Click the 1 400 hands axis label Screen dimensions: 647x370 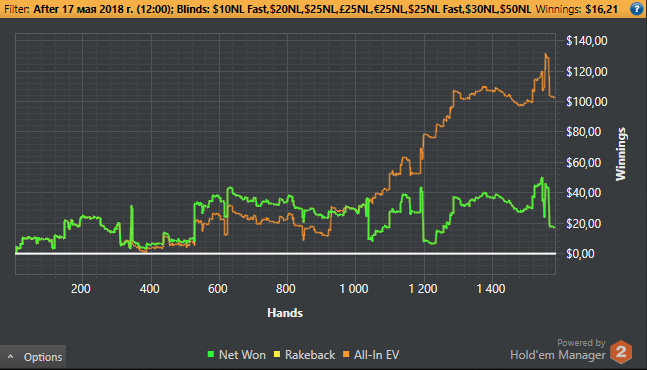[x=491, y=289]
